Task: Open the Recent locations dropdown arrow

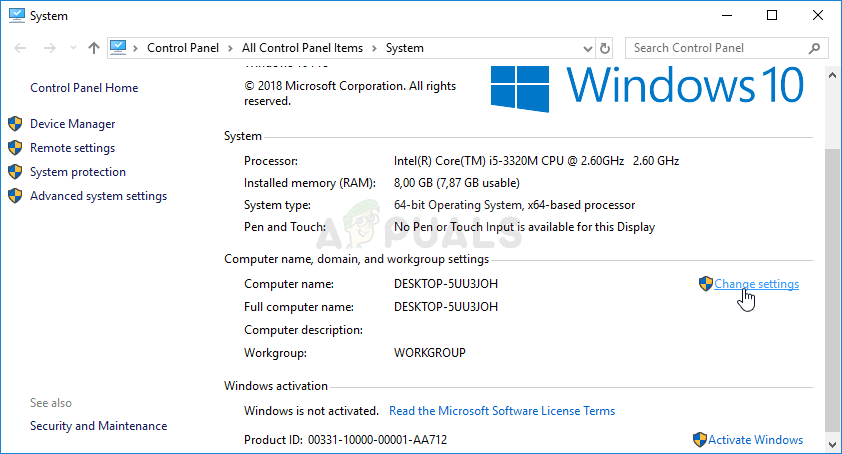Action: click(73, 48)
